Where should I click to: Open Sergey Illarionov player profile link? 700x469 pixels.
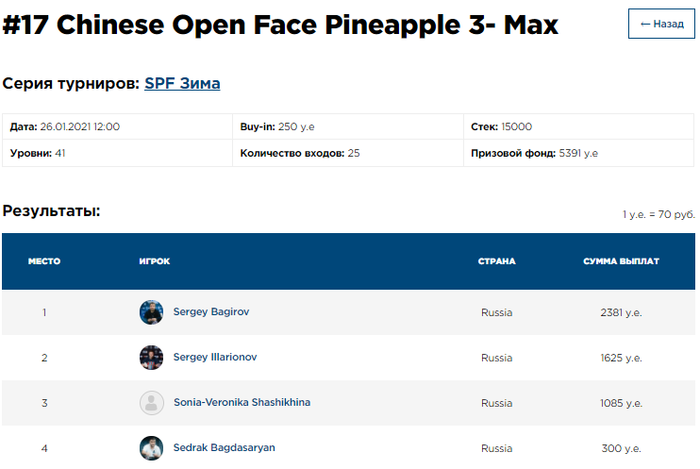(x=215, y=357)
